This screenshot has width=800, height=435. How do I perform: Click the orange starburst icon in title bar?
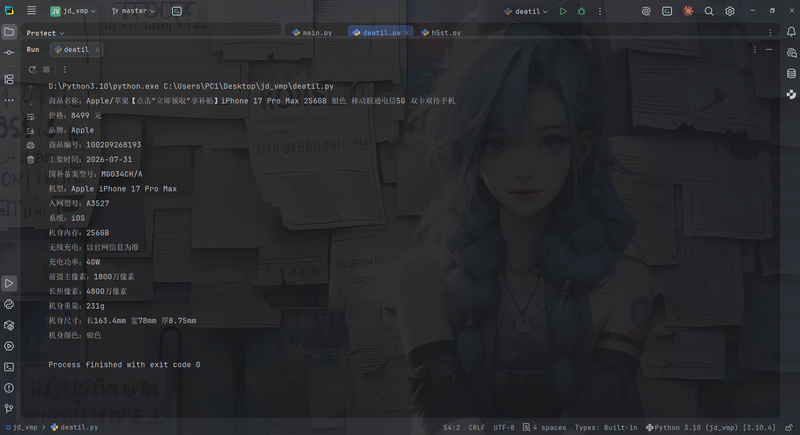(688, 11)
